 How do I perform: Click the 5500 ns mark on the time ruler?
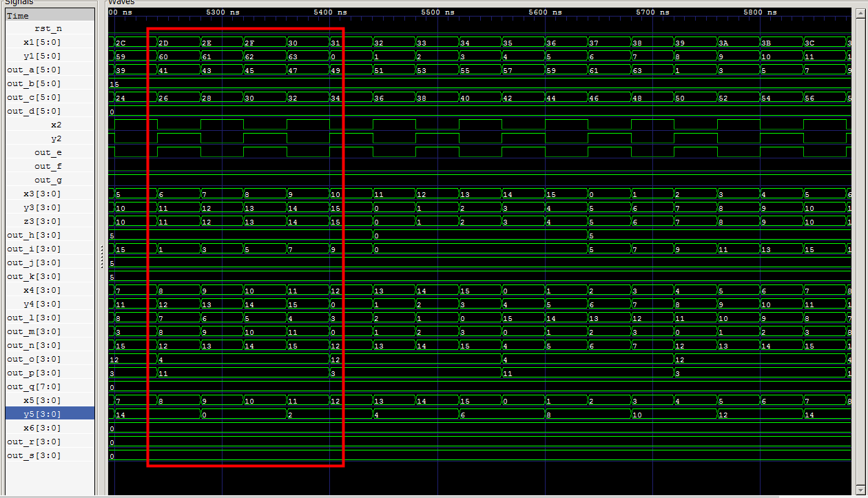438,12
